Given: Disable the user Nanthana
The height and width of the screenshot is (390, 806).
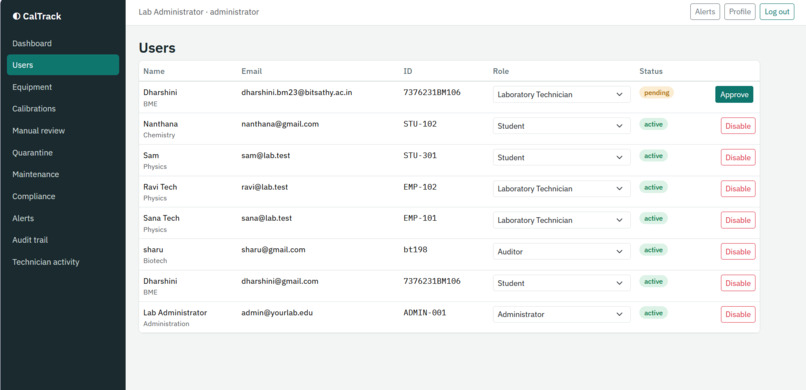Looking at the screenshot, I should [x=738, y=126].
